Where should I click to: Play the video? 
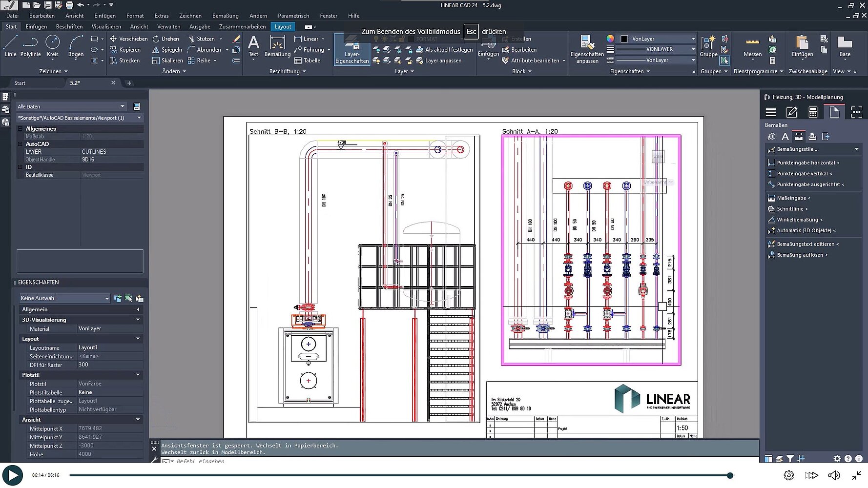[12, 475]
